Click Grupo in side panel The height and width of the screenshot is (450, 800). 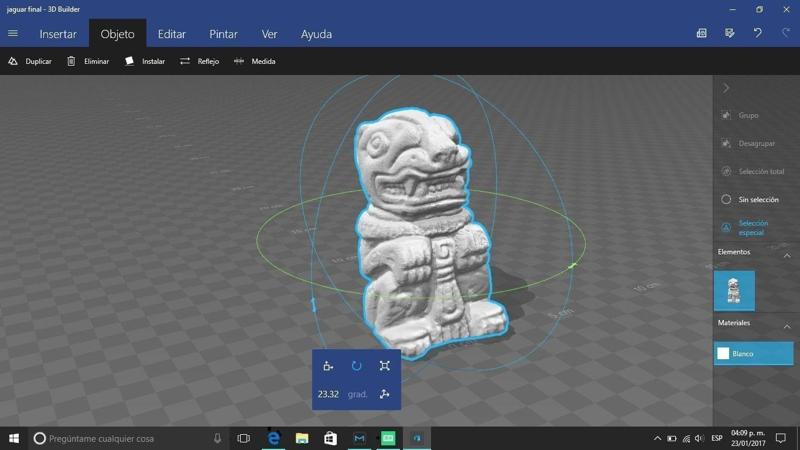(741, 115)
